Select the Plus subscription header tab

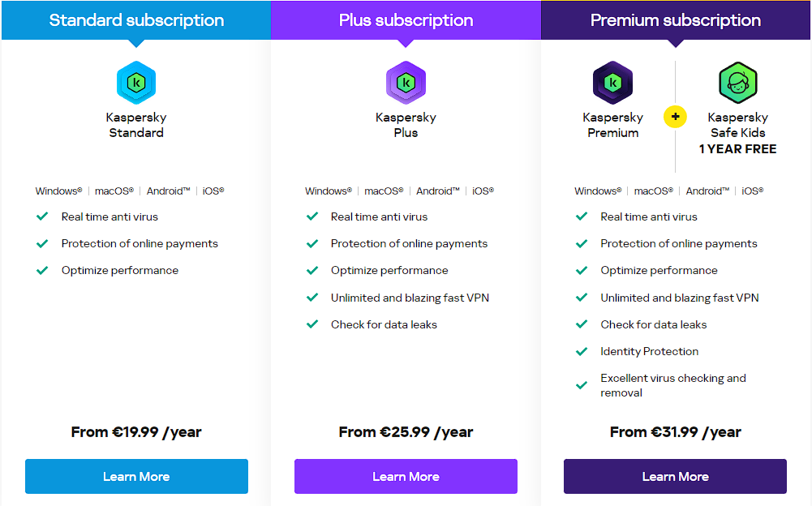pos(406,20)
